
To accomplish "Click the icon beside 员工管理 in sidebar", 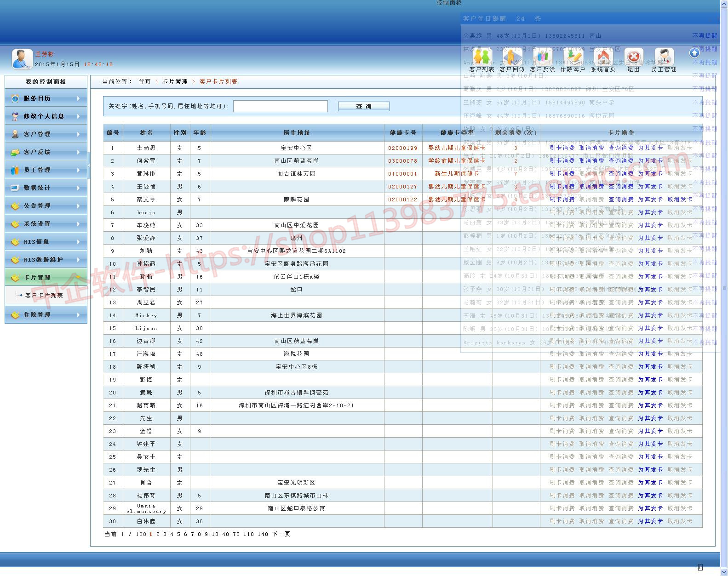I will pos(15,170).
